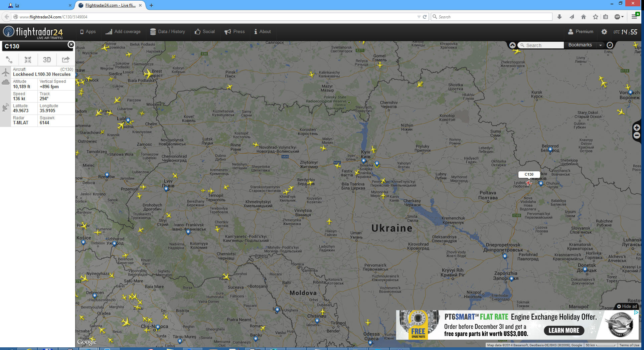Click the share flight arrow icon

[65, 60]
